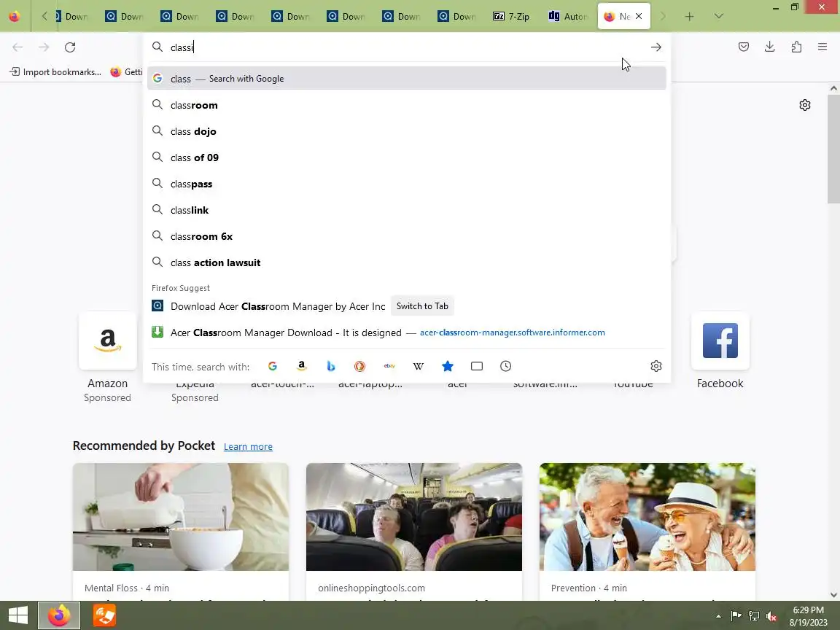Click scrollbar down arrow
The width and height of the screenshot is (840, 630).
(x=833, y=595)
